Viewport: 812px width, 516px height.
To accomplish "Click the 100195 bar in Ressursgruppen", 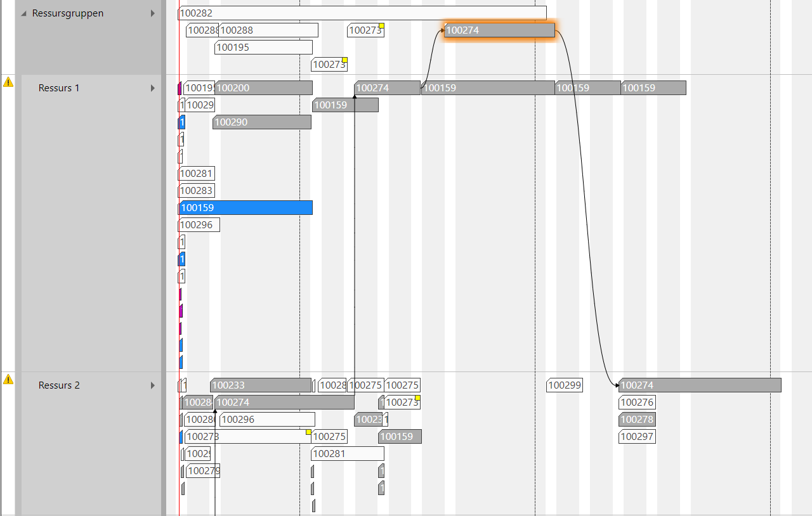I will (x=263, y=48).
